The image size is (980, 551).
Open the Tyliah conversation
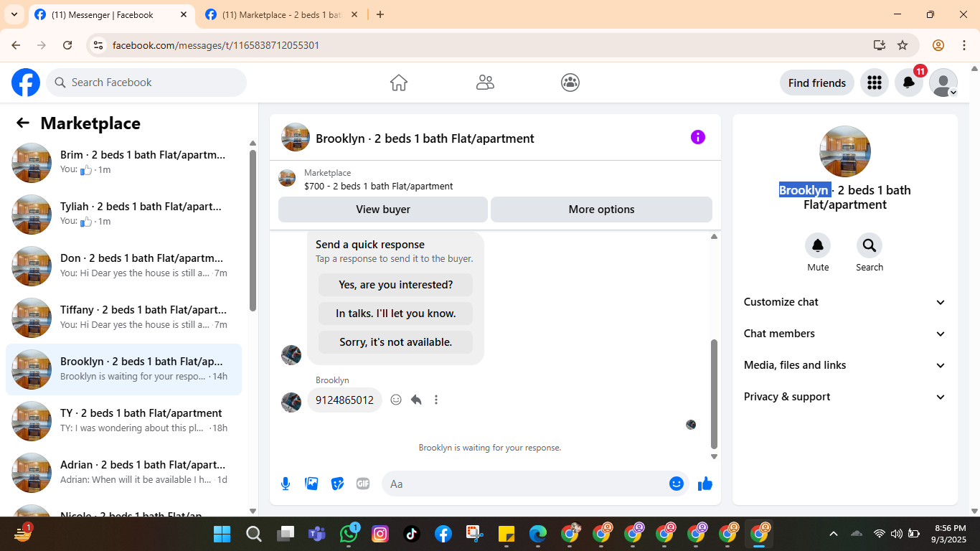(x=123, y=215)
